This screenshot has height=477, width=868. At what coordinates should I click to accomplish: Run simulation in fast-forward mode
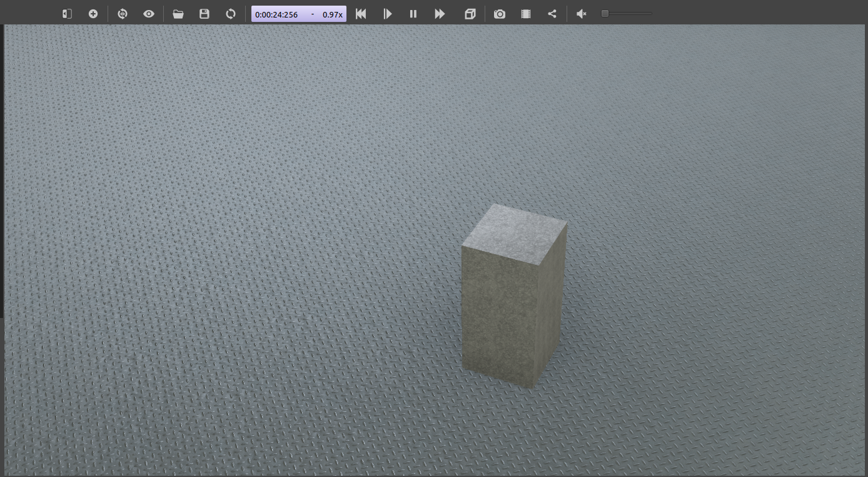point(440,14)
